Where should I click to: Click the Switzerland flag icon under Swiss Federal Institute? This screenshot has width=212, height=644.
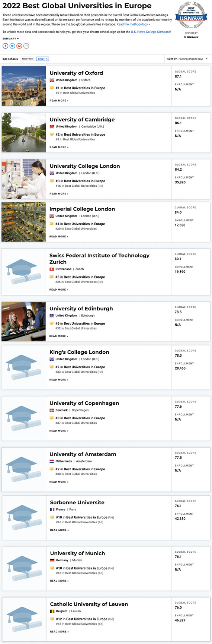tap(52, 269)
